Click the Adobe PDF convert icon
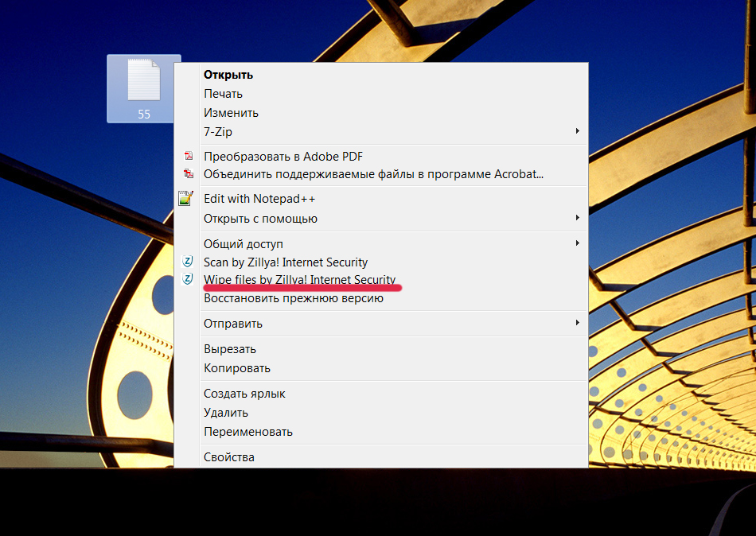The height and width of the screenshot is (536, 756). 188,156
